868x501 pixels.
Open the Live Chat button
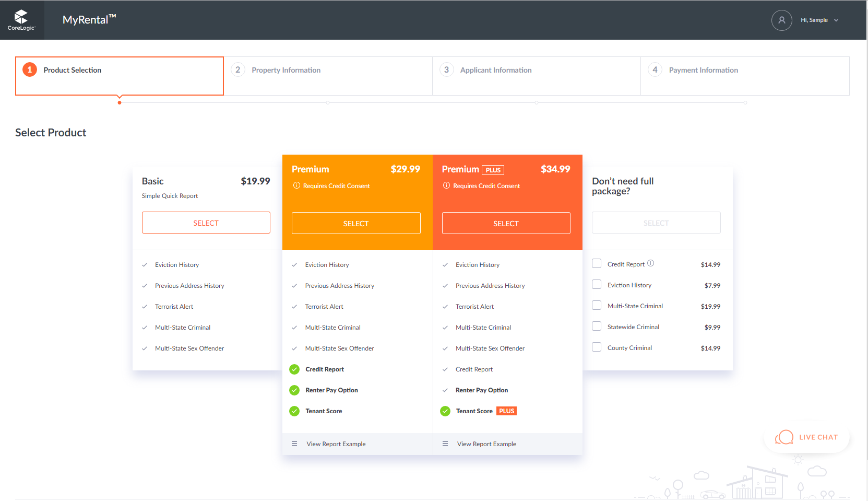coord(806,437)
